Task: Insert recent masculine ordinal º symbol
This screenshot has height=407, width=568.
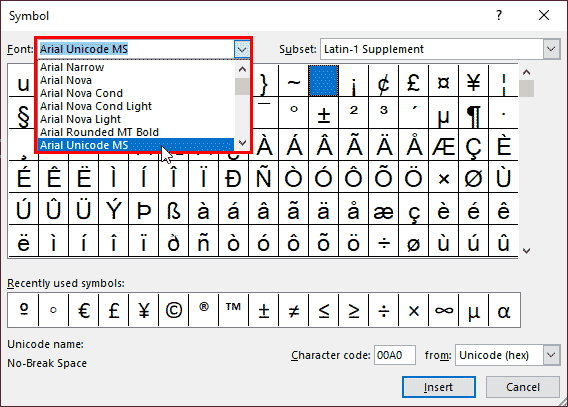Action: [24, 310]
